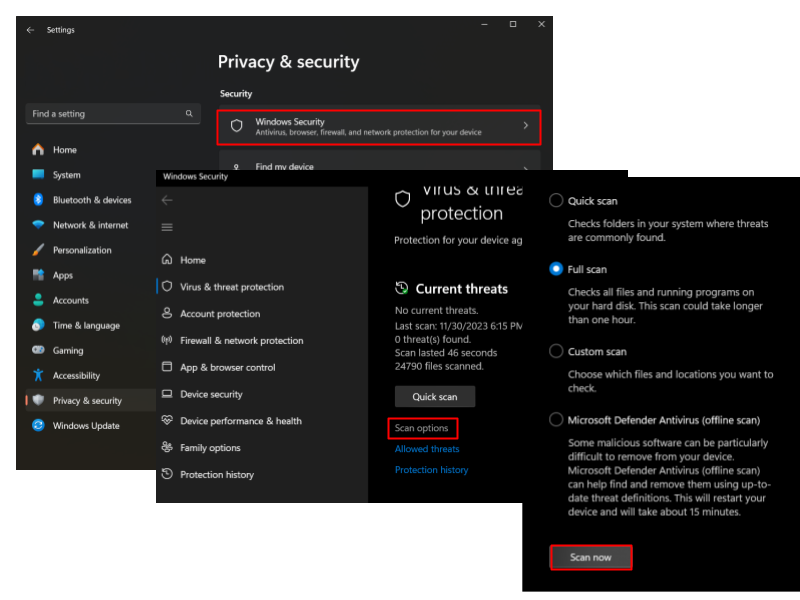Select the Custom scan radio button
800x600 pixels.
pos(556,351)
